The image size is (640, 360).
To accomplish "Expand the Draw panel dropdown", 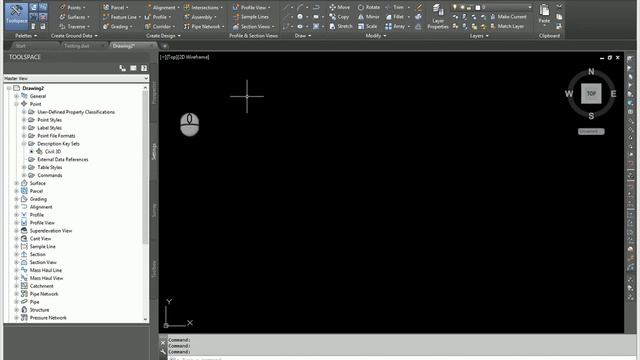I will pos(303,36).
